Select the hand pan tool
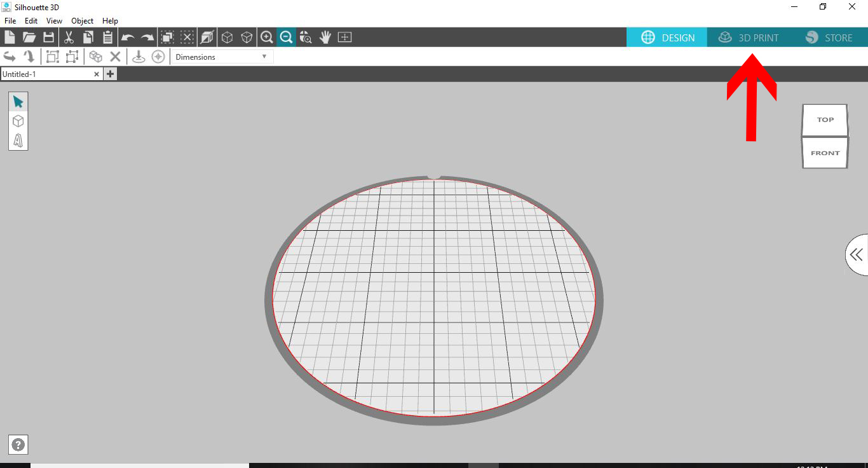Image resolution: width=868 pixels, height=468 pixels. pyautogui.click(x=325, y=37)
